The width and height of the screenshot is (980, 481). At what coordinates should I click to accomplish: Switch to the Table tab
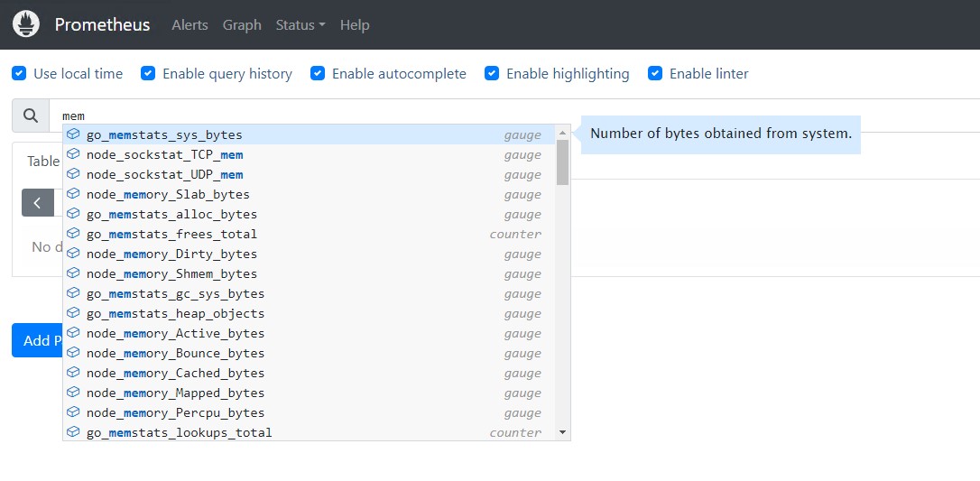[42, 162]
